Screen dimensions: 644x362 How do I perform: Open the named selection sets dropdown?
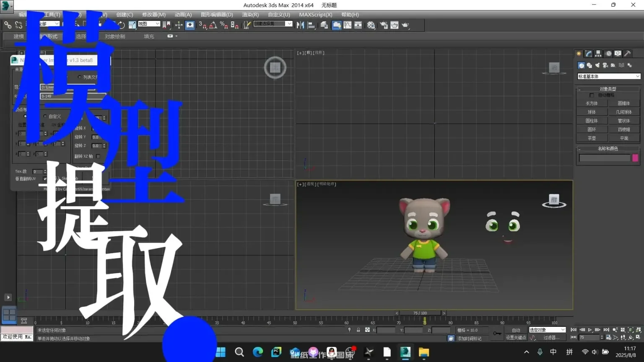tap(273, 24)
